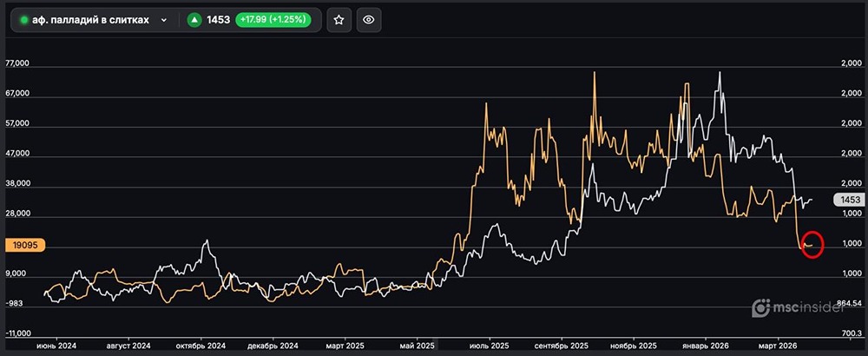Click the 'март 2025' date label
This screenshot has width=868, height=356.
click(x=345, y=345)
